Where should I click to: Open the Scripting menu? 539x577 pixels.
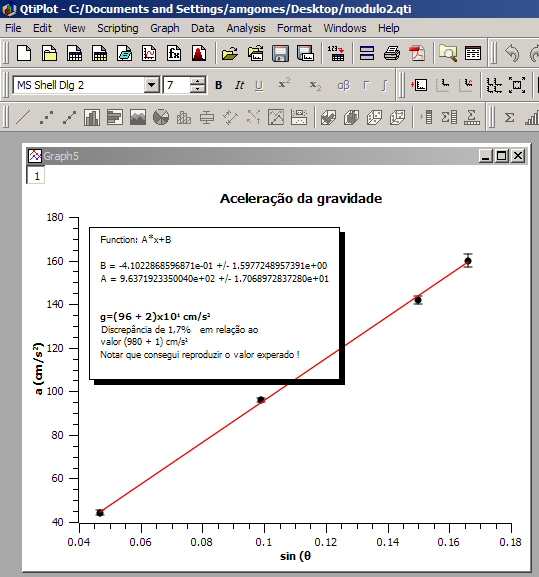(118, 28)
